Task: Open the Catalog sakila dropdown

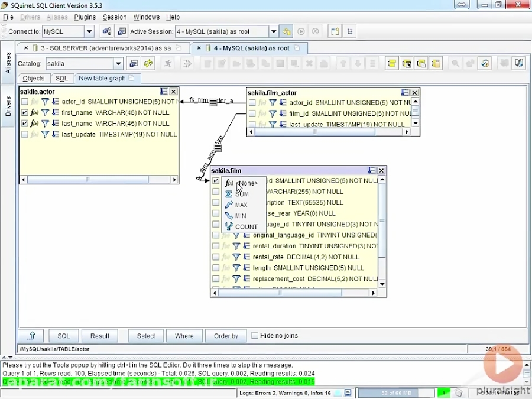Action: [118, 63]
